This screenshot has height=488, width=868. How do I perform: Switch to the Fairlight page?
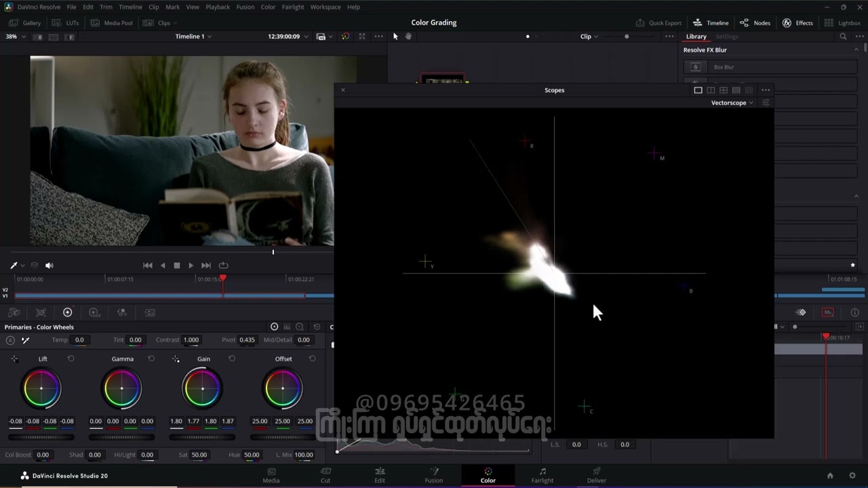(542, 475)
